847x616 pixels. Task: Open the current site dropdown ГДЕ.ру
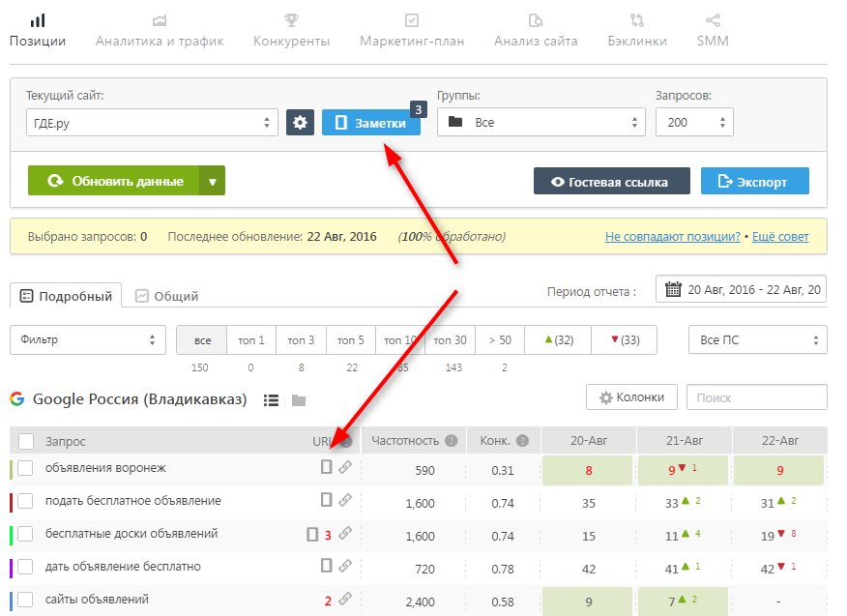pos(152,123)
